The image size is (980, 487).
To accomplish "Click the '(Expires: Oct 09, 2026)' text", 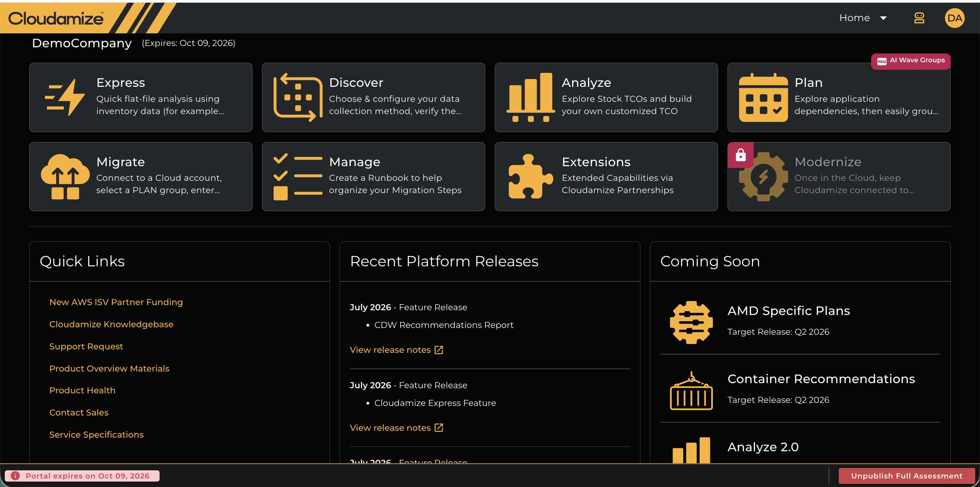I will pyautogui.click(x=189, y=43).
